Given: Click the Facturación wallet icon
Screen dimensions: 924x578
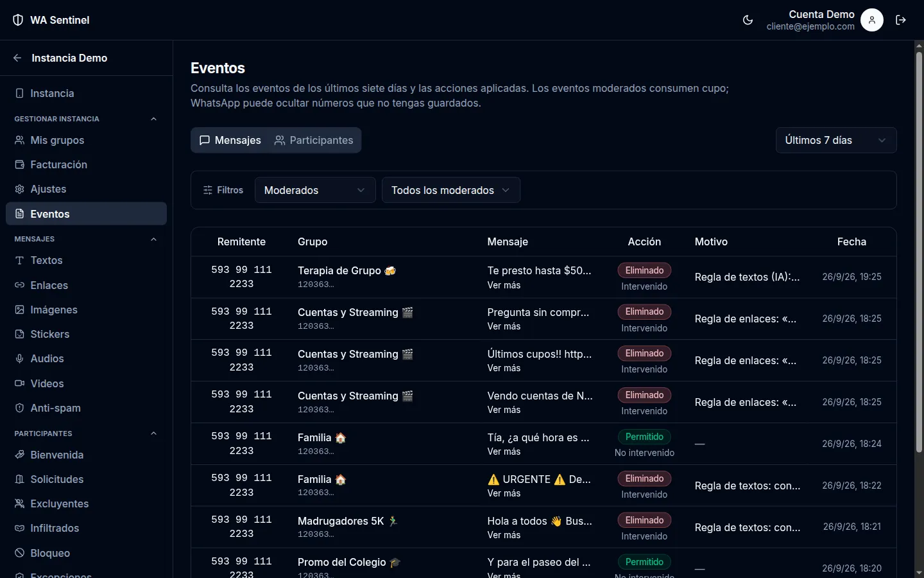Looking at the screenshot, I should pyautogui.click(x=20, y=164).
